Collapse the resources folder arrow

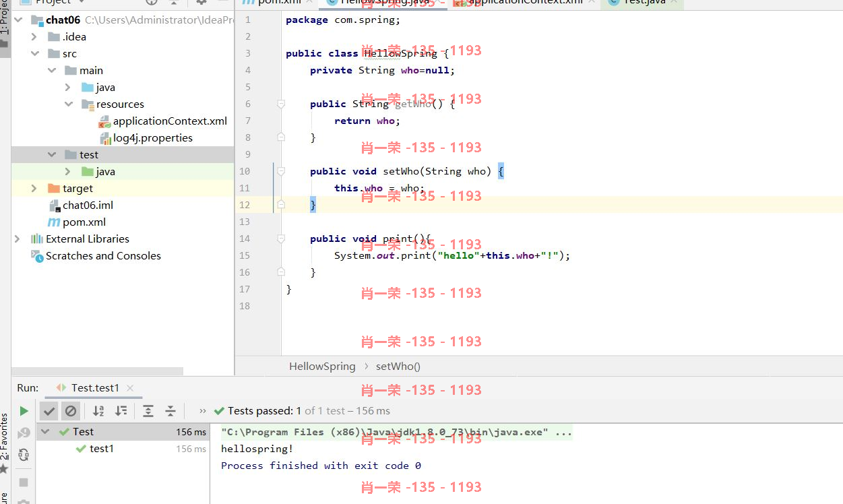(x=68, y=104)
